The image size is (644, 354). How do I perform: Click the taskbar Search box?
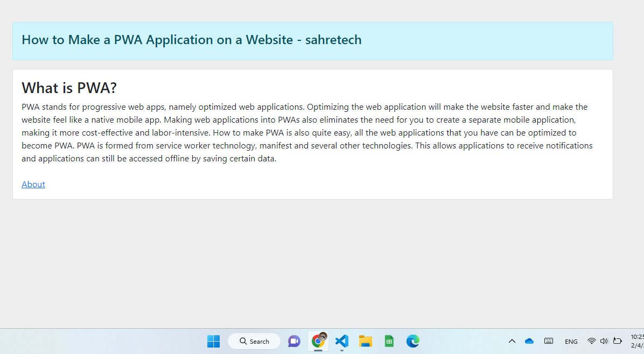click(x=254, y=341)
